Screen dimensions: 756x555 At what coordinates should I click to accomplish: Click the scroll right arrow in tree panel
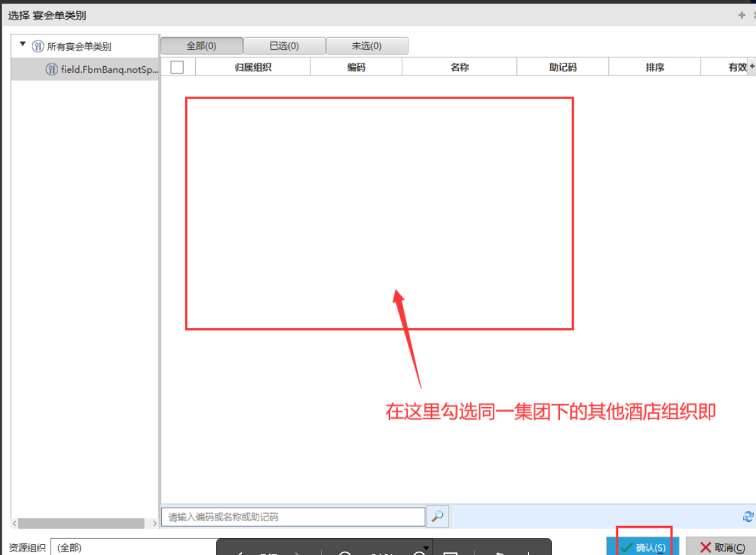click(154, 523)
